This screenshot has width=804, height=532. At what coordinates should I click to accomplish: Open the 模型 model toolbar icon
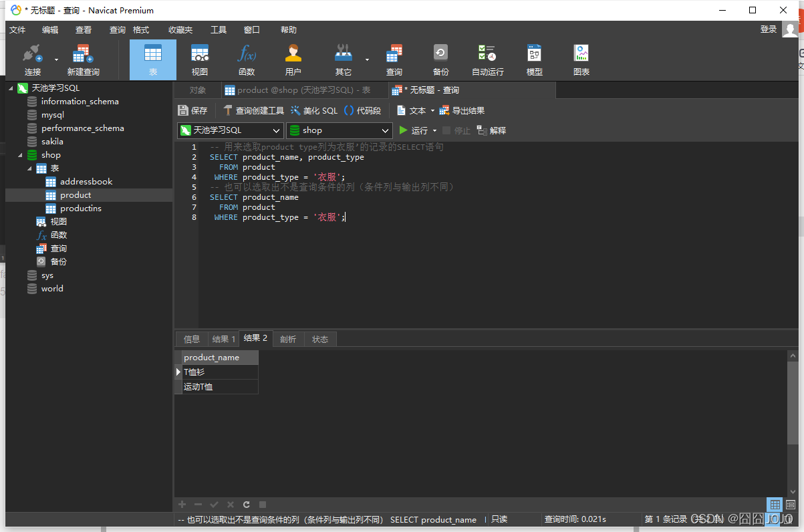point(534,60)
